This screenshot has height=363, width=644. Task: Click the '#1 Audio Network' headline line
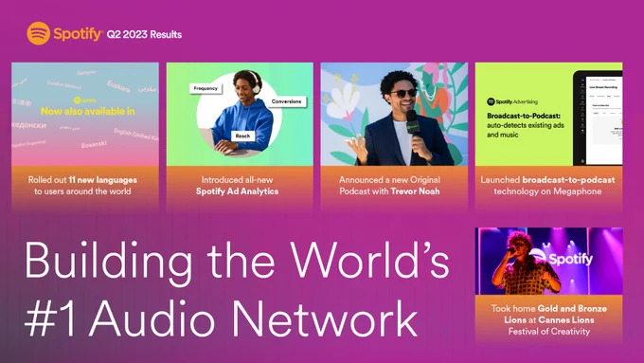(221, 318)
